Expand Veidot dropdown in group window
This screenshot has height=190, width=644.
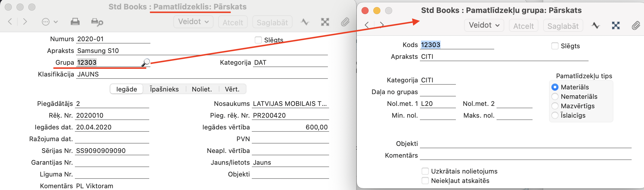click(x=484, y=25)
